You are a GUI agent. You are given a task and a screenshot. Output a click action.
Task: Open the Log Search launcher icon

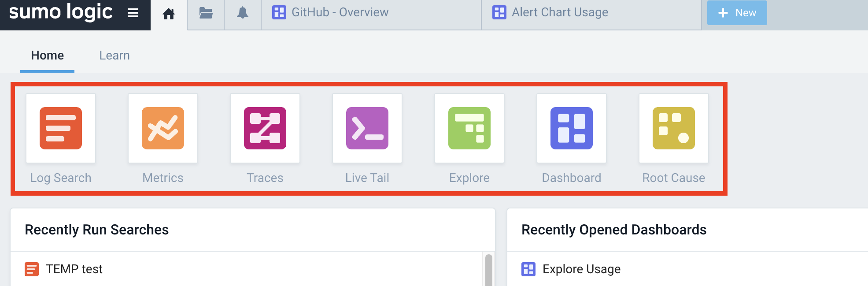point(61,128)
